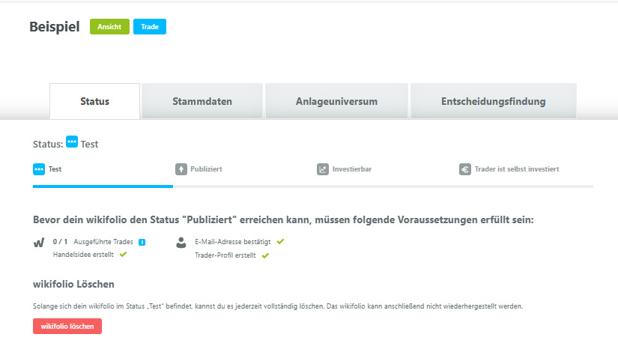Viewport: 618px width, 364px height.
Task: Click the checkmark next to E-Mail-Adresse bestätigt
Action: (x=280, y=241)
